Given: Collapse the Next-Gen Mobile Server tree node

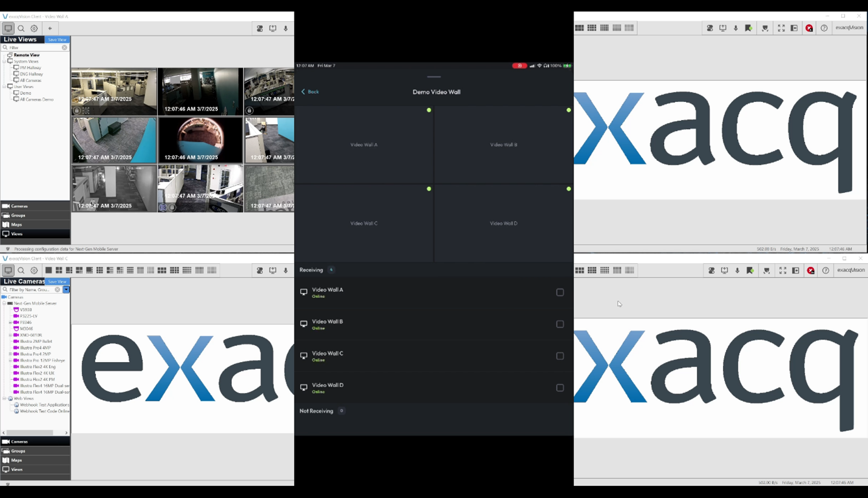Looking at the screenshot, I should (x=4, y=303).
